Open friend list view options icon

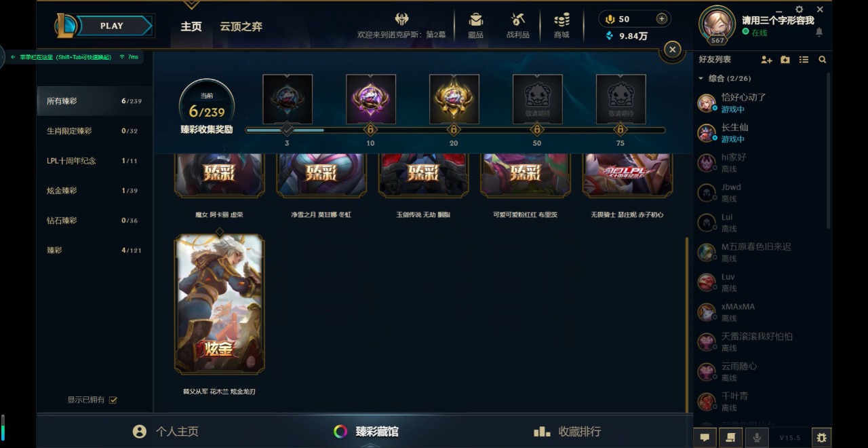click(x=804, y=60)
